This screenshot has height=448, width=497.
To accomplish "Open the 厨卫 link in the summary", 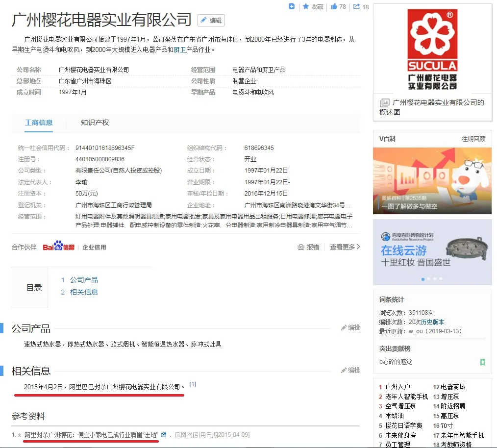I will point(180,50).
